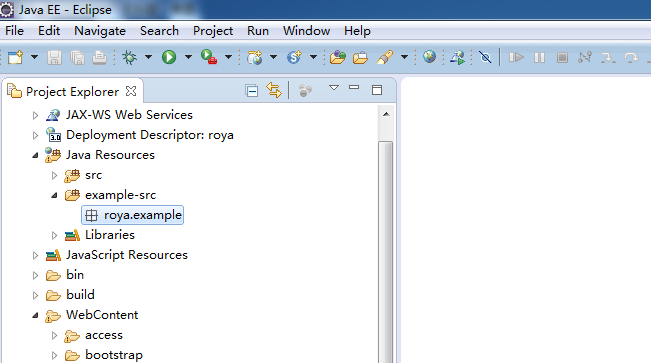Screen dimensions: 651x363
Task: Collapse the Java Resources node
Action: [x=35, y=155]
